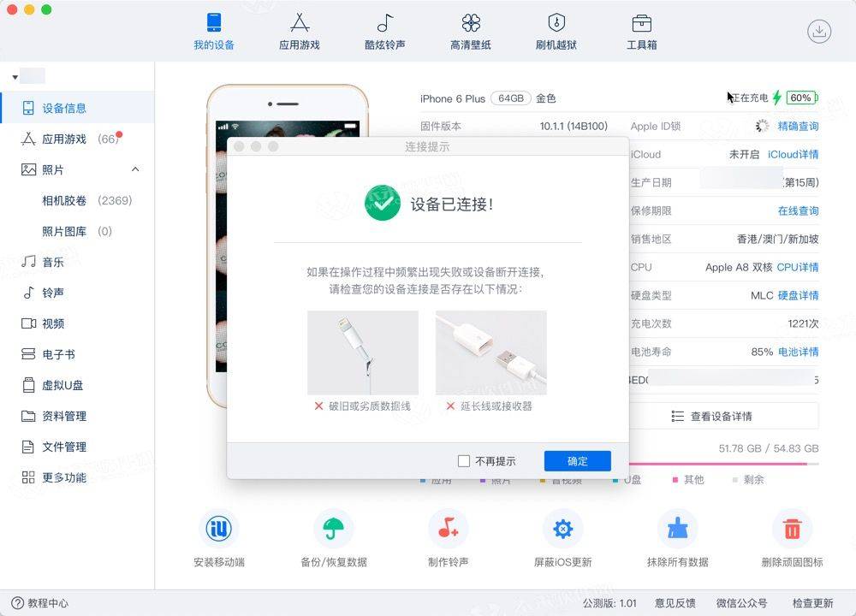The width and height of the screenshot is (856, 616).
Task: Click the storage usage bar
Action: (x=724, y=464)
